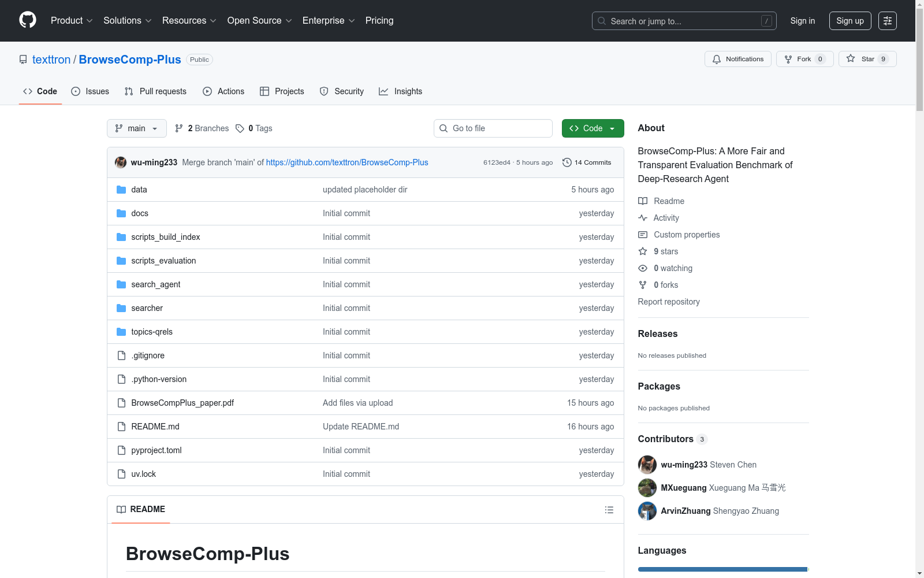Click the .gitignore file icon
The width and height of the screenshot is (924, 578).
tap(121, 355)
